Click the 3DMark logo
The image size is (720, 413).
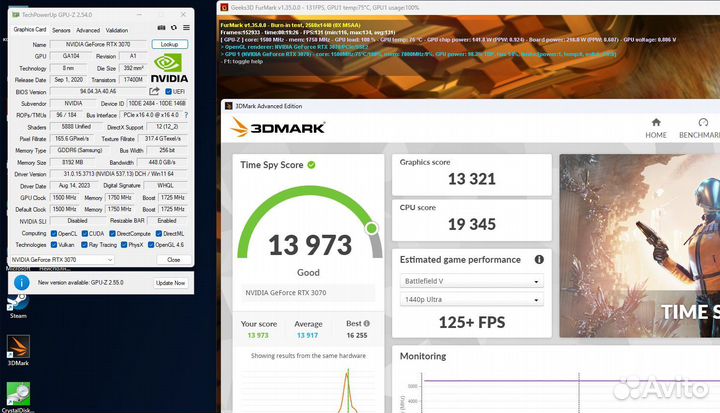pos(278,127)
